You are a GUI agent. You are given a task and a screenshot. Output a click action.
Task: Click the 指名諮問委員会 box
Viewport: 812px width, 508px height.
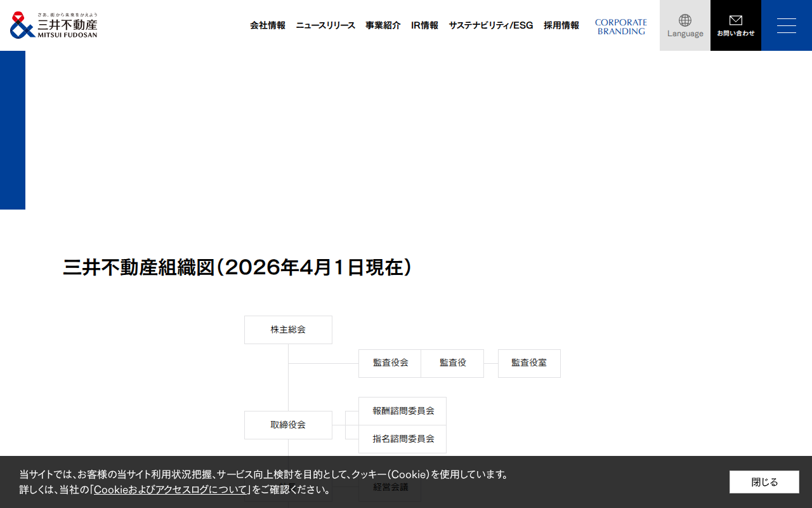click(x=402, y=439)
